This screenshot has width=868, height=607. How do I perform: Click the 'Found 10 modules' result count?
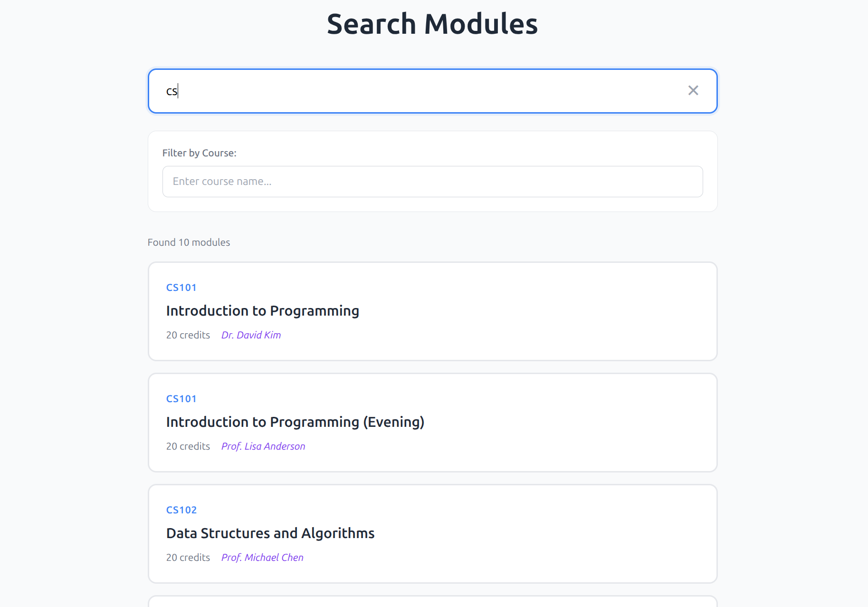pos(189,242)
